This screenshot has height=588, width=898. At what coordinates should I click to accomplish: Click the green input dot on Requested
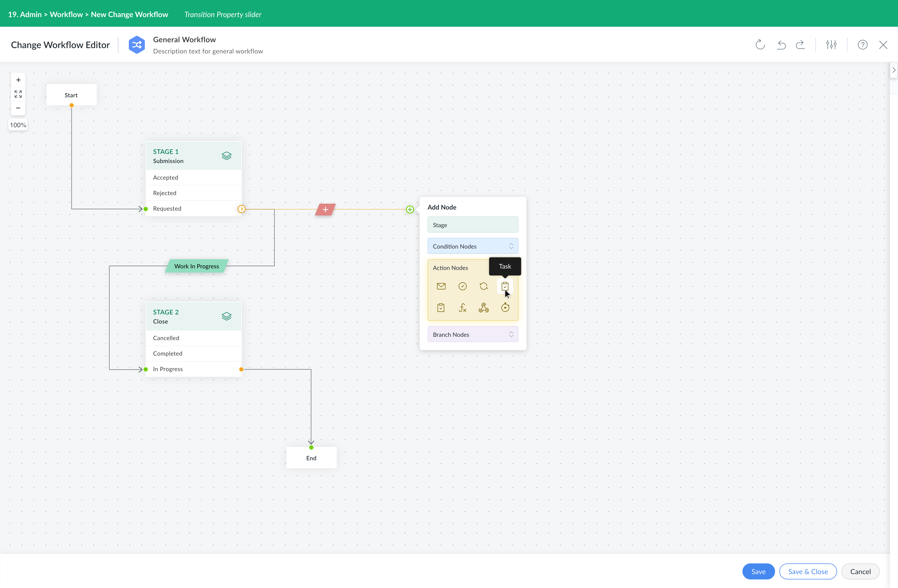[146, 209]
